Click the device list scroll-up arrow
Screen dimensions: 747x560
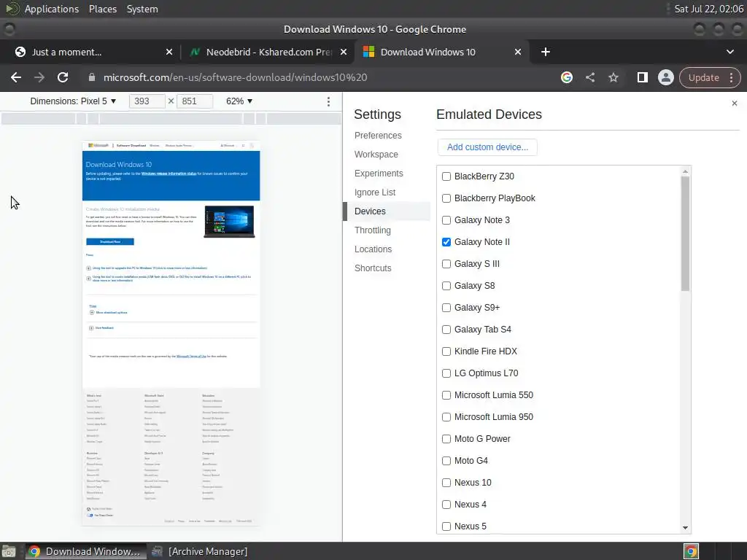685,171
